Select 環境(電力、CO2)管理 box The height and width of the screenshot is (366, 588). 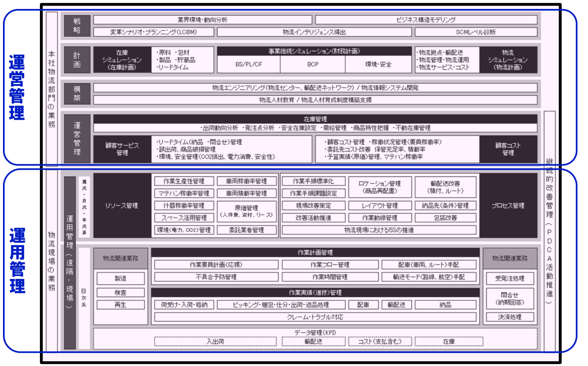pyautogui.click(x=184, y=230)
